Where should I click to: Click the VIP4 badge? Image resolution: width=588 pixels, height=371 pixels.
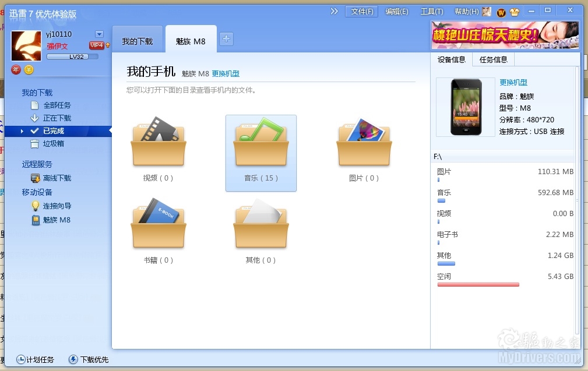96,45
